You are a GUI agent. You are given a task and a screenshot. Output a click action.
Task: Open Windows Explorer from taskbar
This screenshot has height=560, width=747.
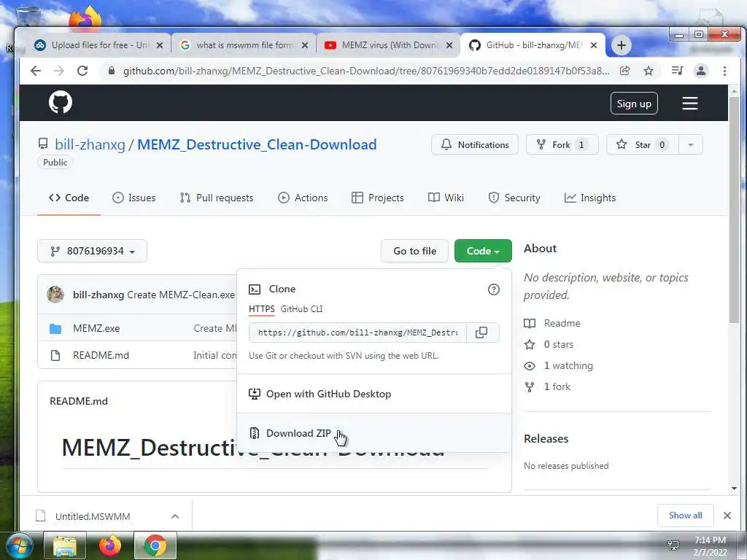click(65, 545)
